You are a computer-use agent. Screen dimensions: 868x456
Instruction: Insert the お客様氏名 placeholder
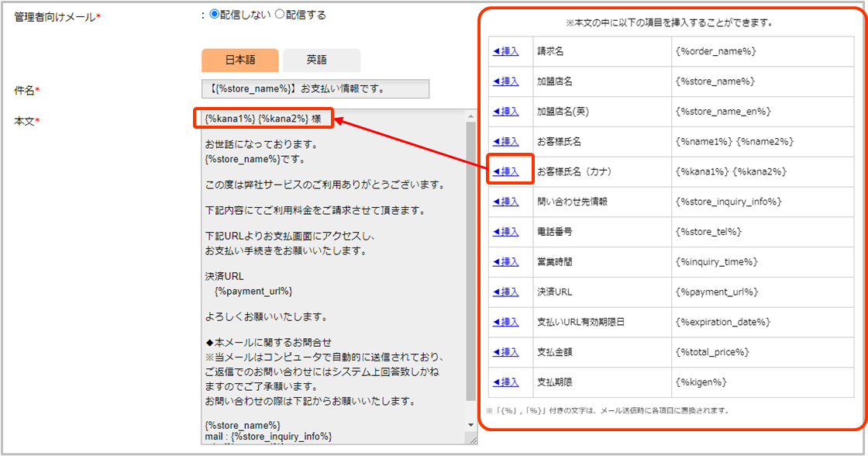point(505,142)
